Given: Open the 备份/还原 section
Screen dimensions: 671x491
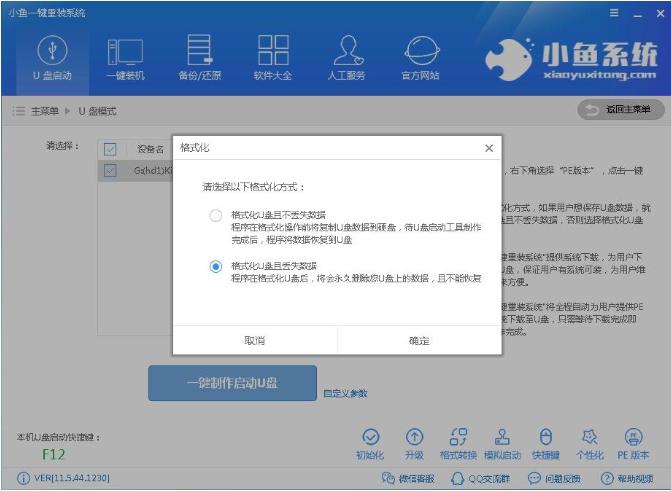Looking at the screenshot, I should pyautogui.click(x=199, y=58).
